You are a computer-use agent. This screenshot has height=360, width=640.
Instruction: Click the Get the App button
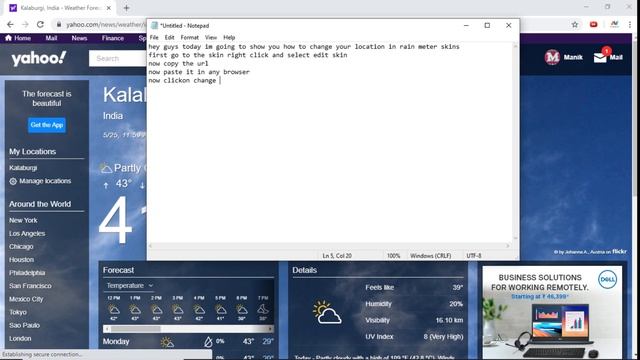[x=47, y=125]
